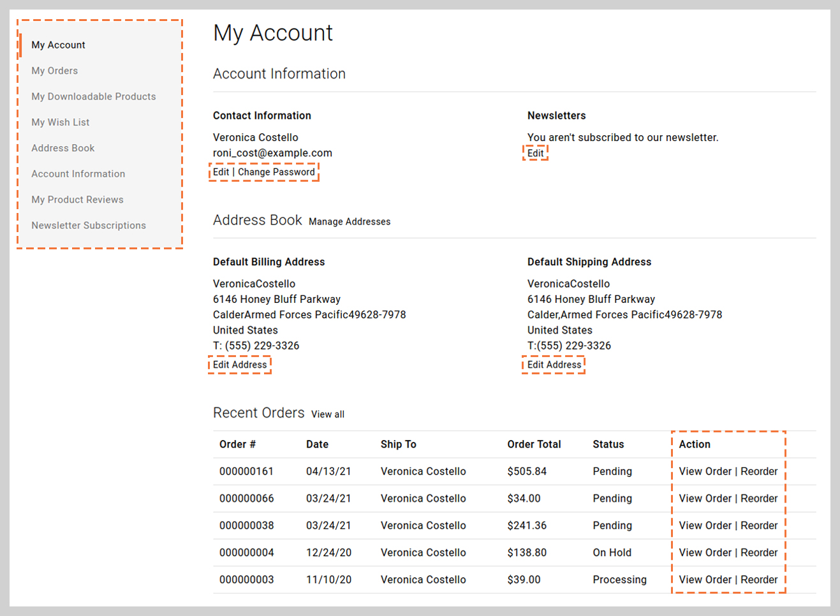
Task: Select the Action column header
Action: coord(695,444)
